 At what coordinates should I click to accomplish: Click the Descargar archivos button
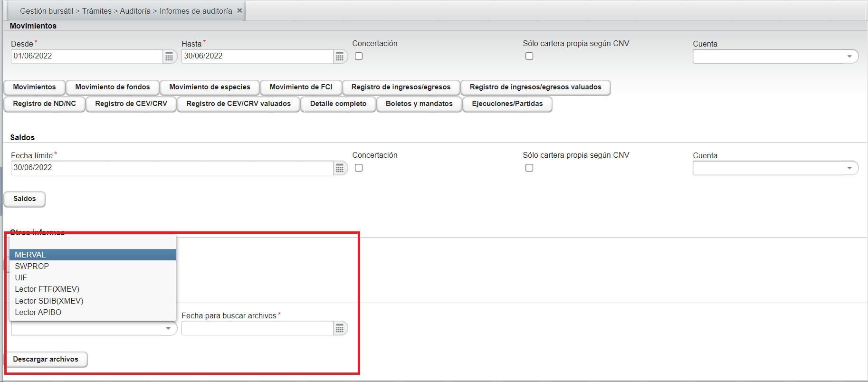pyautogui.click(x=46, y=359)
